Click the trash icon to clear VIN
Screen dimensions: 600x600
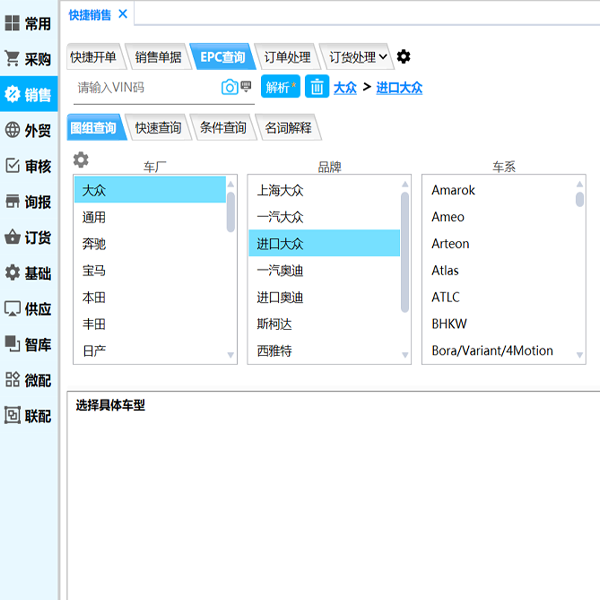[317, 87]
